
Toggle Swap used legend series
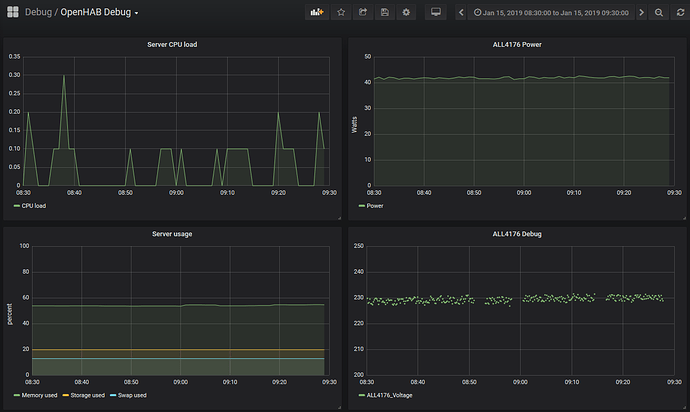tap(132, 395)
